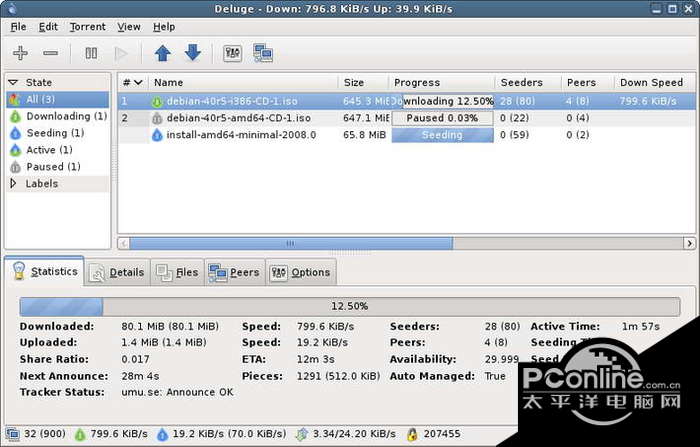Click the gray Paused filter icon
Viewport: 700px width, 447px height.
tap(15, 167)
